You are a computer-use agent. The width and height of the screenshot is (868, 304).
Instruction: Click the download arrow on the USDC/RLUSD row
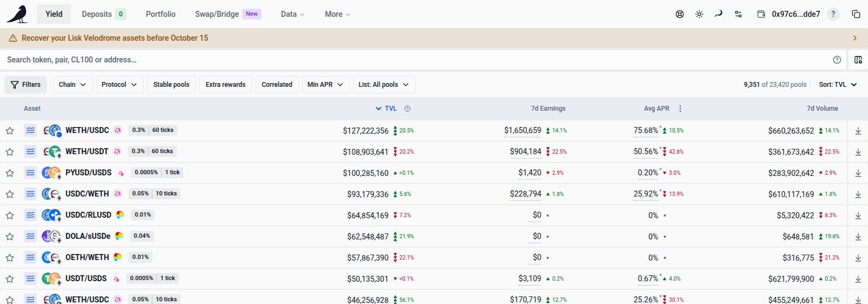point(858,216)
